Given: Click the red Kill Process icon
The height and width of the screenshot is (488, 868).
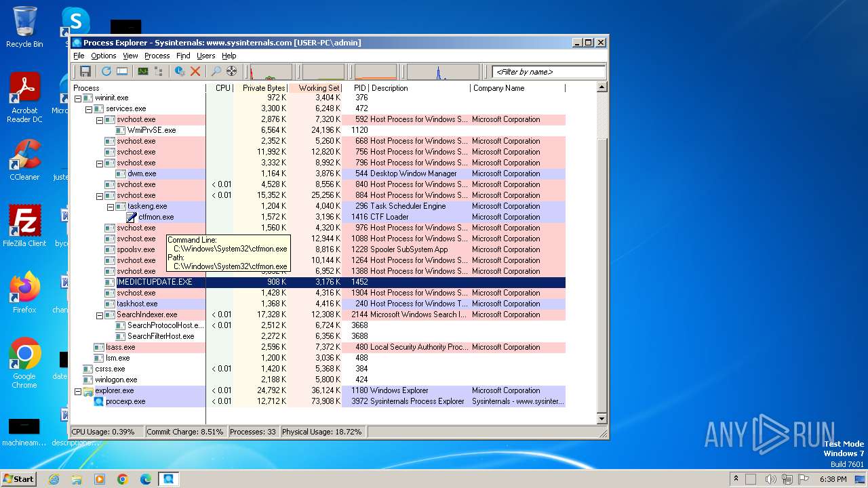Looking at the screenshot, I should [x=195, y=71].
